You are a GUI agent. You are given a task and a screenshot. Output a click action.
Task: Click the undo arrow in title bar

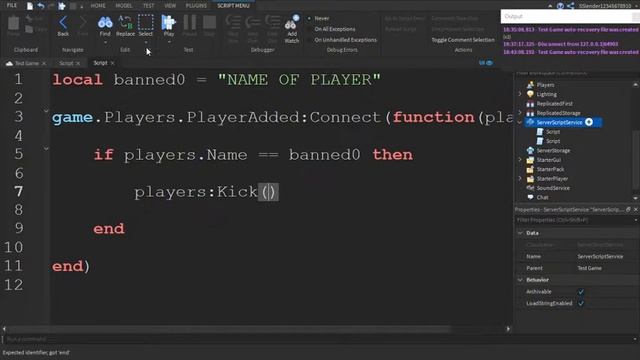tap(41, 6)
